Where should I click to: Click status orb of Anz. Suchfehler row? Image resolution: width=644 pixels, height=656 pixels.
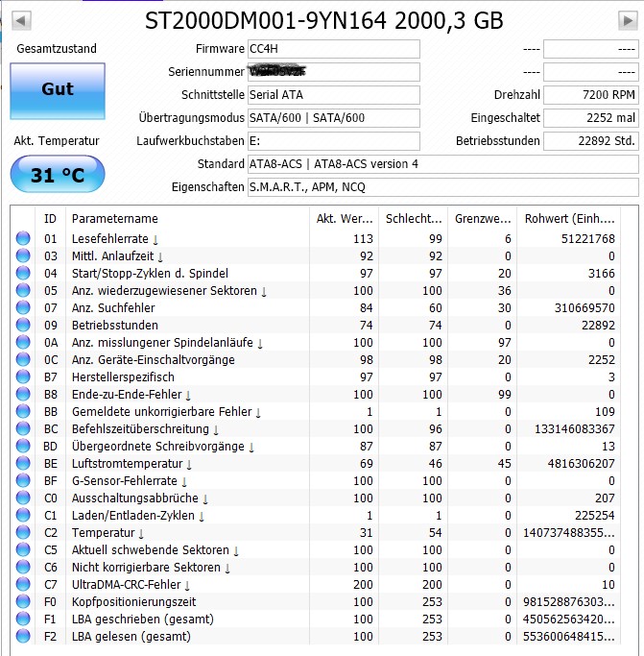point(23,307)
